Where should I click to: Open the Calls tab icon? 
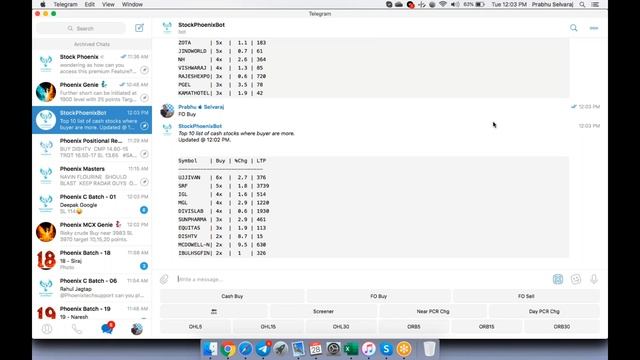[77, 329]
